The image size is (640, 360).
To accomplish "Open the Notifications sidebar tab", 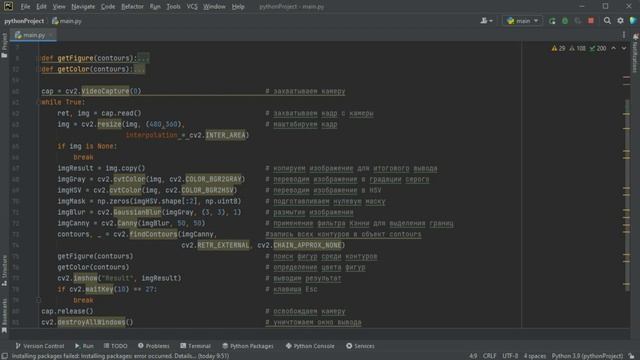I will pos(636,53).
